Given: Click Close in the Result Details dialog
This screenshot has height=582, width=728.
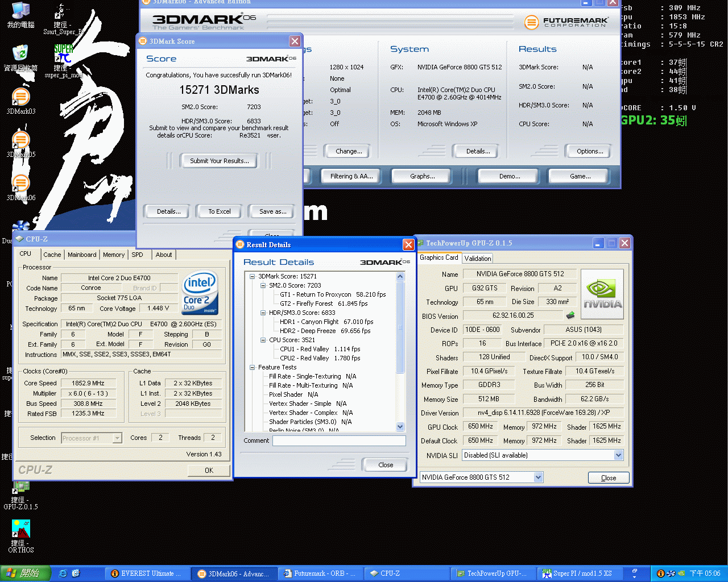Looking at the screenshot, I should point(385,465).
